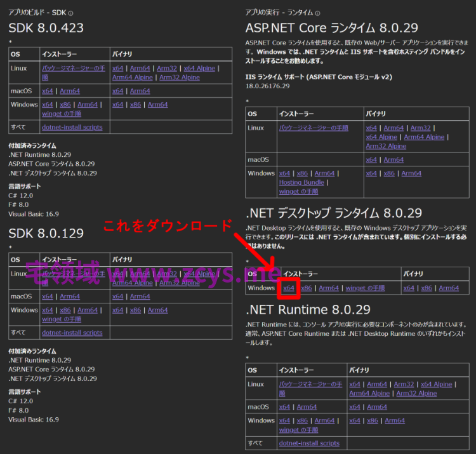Download ASP.NET Core runtime Windows x86 installer

[302, 173]
